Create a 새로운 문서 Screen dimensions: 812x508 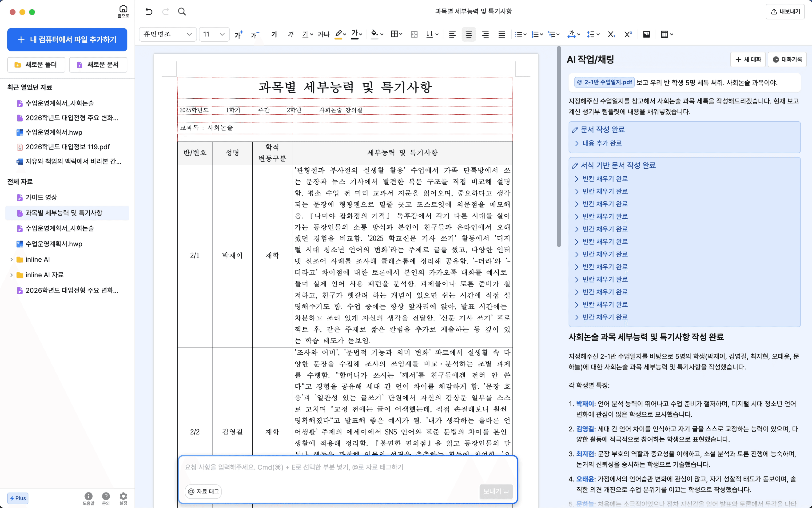(x=98, y=65)
